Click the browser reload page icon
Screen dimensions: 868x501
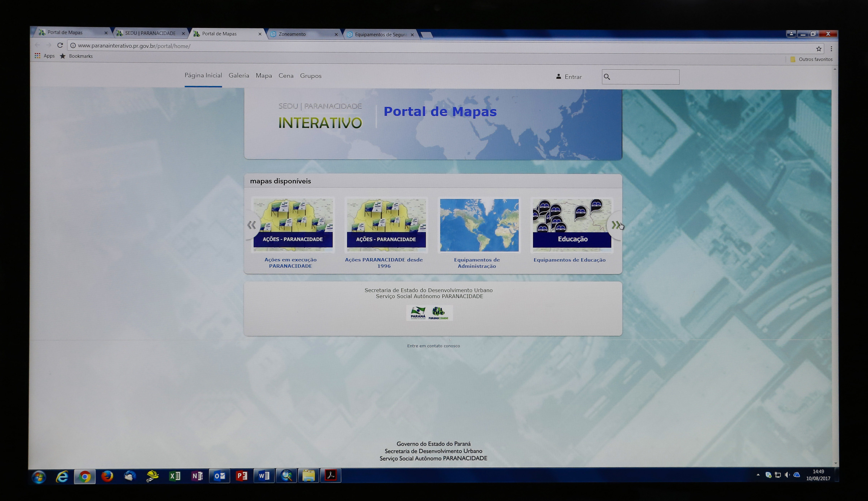60,45
